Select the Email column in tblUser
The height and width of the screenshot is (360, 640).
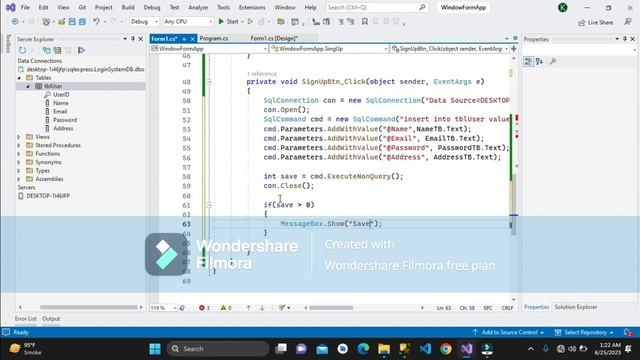[60, 111]
